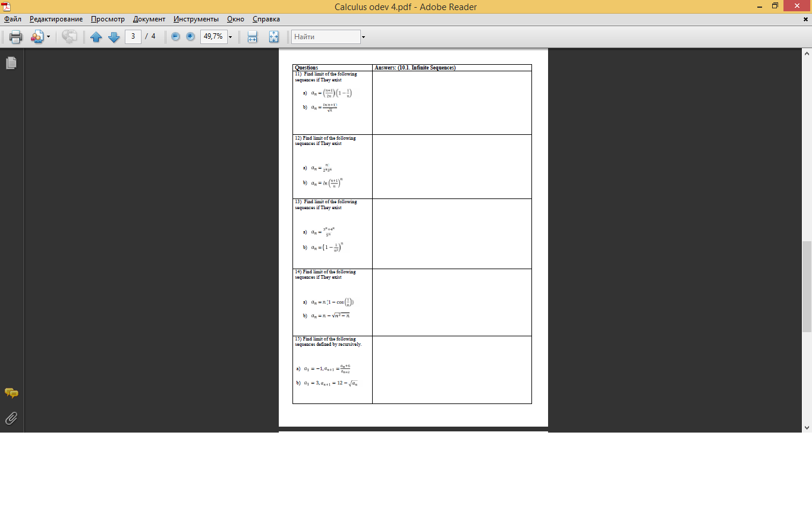This screenshot has height=511, width=812.
Task: Click question 14 heading text
Action: [x=325, y=275]
